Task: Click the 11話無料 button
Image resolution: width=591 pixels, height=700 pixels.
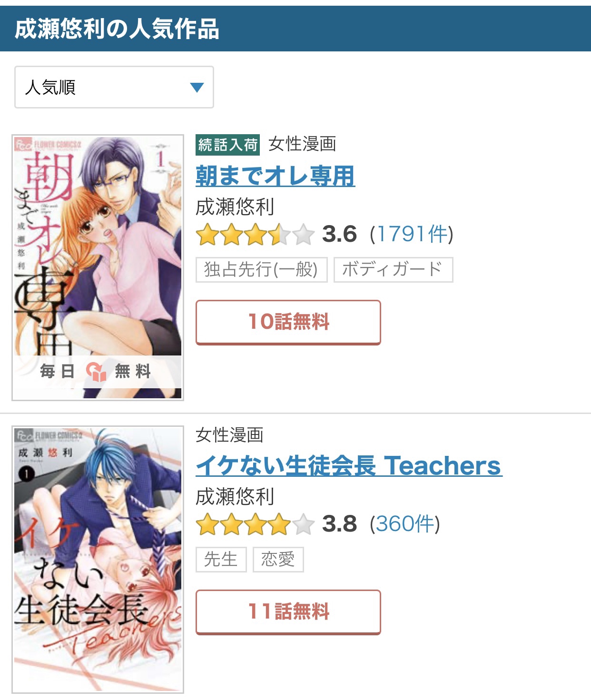Action: click(288, 612)
